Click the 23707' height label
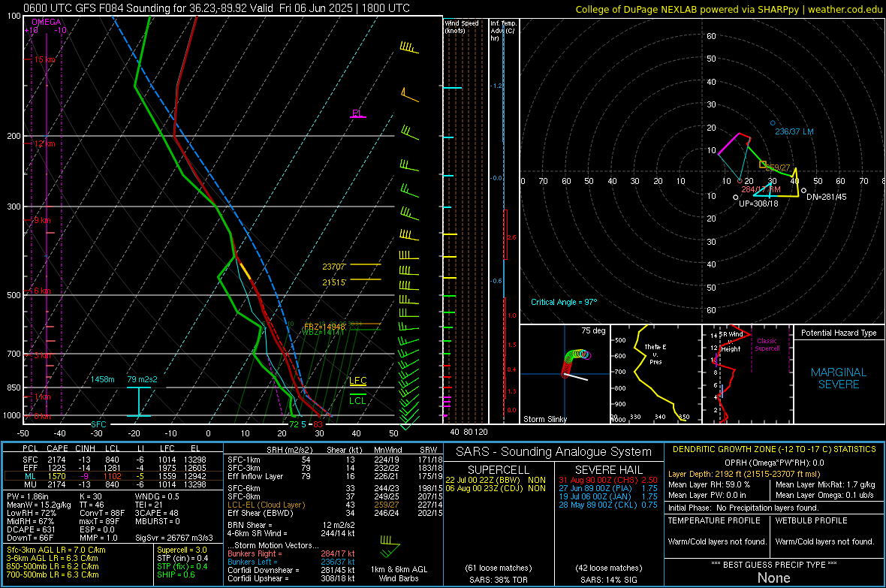The image size is (886, 588). pyautogui.click(x=334, y=267)
